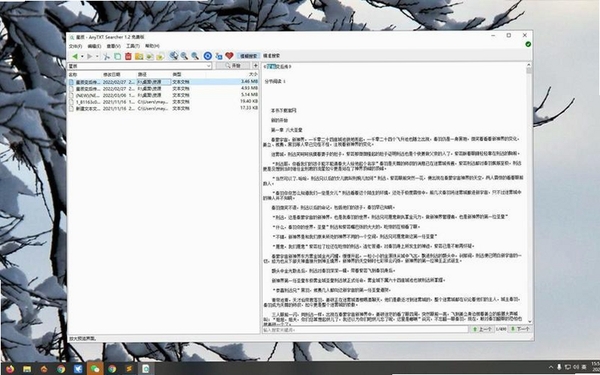
Task: Open the 编辑(E) menu
Action: pos(94,46)
